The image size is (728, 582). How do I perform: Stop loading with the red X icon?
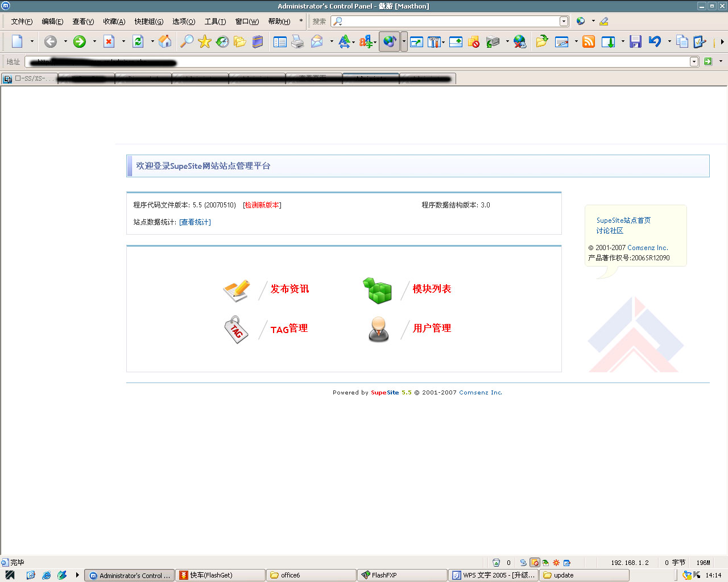(x=109, y=41)
